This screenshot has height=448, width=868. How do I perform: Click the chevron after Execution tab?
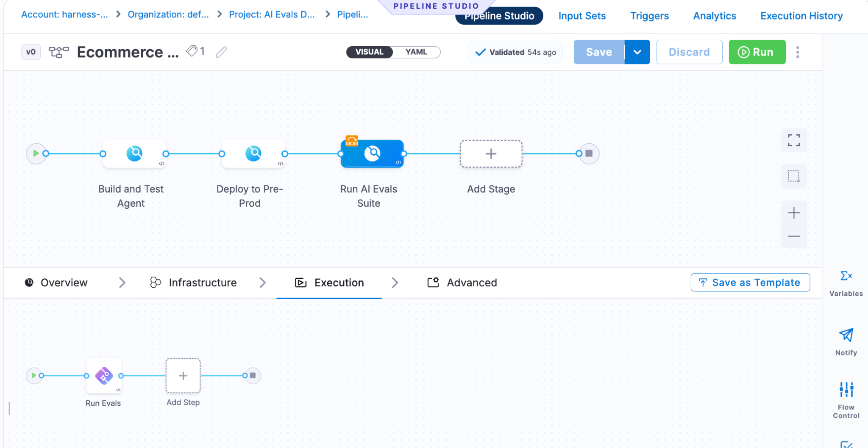coord(395,283)
